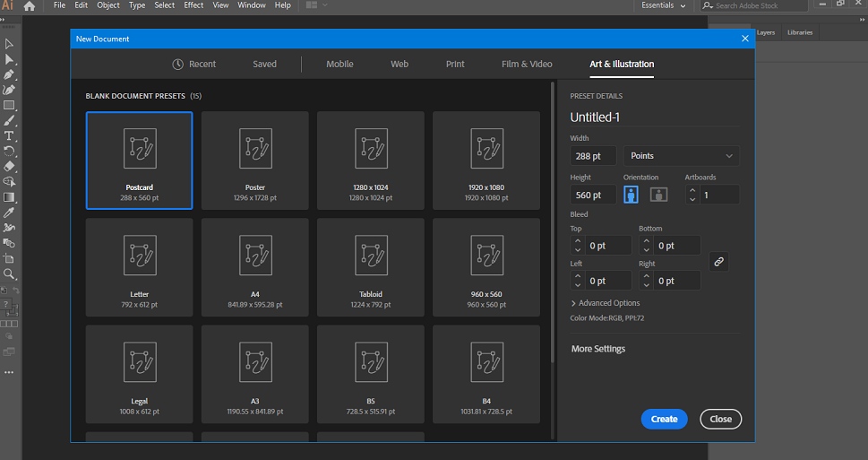Image resolution: width=868 pixels, height=460 pixels.
Task: Switch to the Film & Video tab
Action: (x=527, y=65)
